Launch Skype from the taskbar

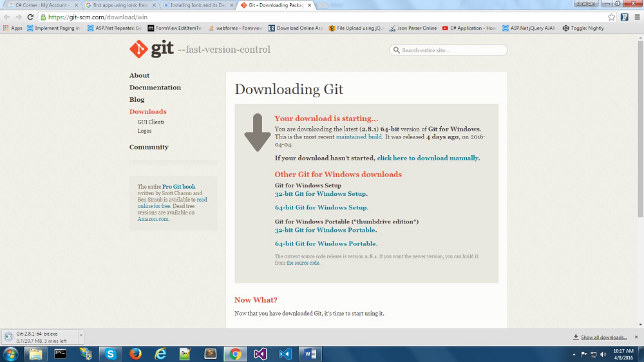pos(110,354)
